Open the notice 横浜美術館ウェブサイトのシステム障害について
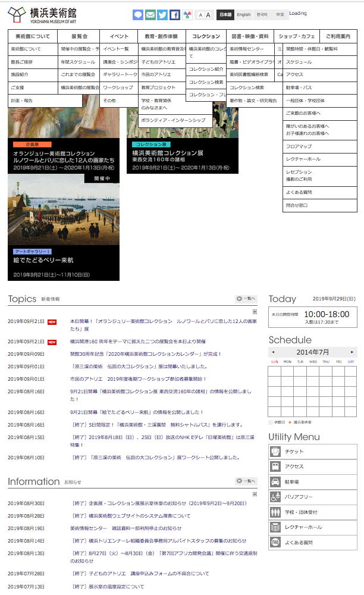364x595 pixels. coord(131,516)
